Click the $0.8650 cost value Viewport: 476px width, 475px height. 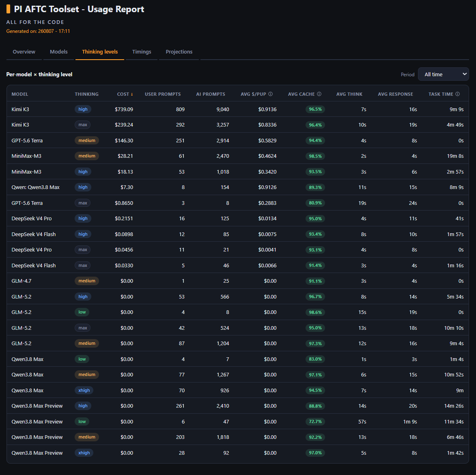[124, 203]
